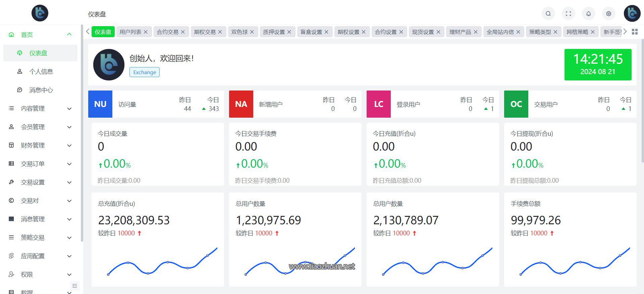Close the 盲盒设置 tab
This screenshot has height=294, width=644.
(x=326, y=32)
